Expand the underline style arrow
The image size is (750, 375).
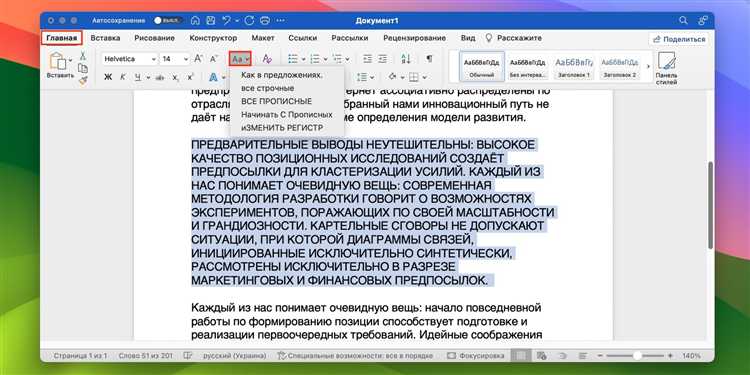coord(148,77)
